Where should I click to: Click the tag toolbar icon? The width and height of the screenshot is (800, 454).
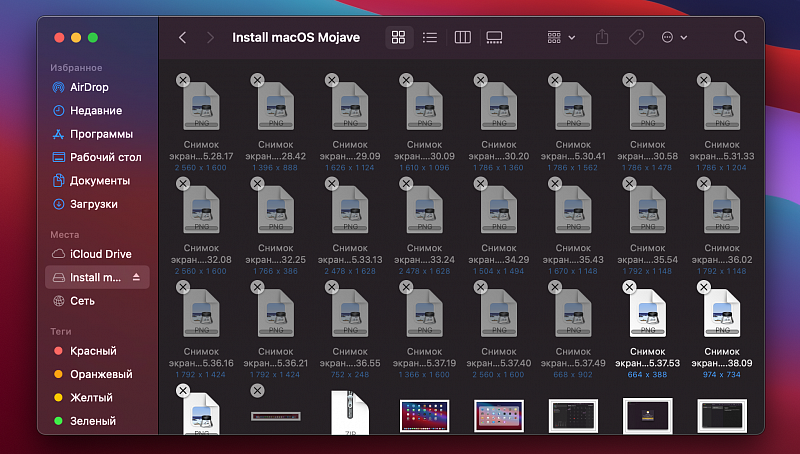(635, 37)
